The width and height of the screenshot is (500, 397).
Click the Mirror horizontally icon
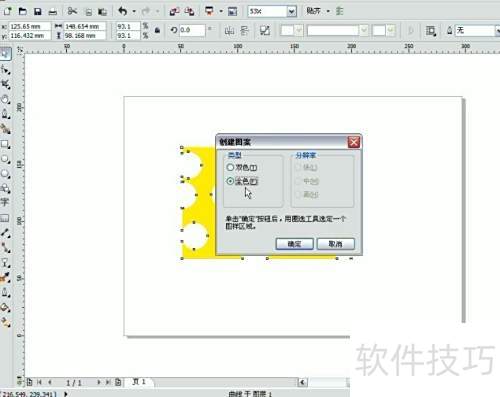pyautogui.click(x=229, y=31)
